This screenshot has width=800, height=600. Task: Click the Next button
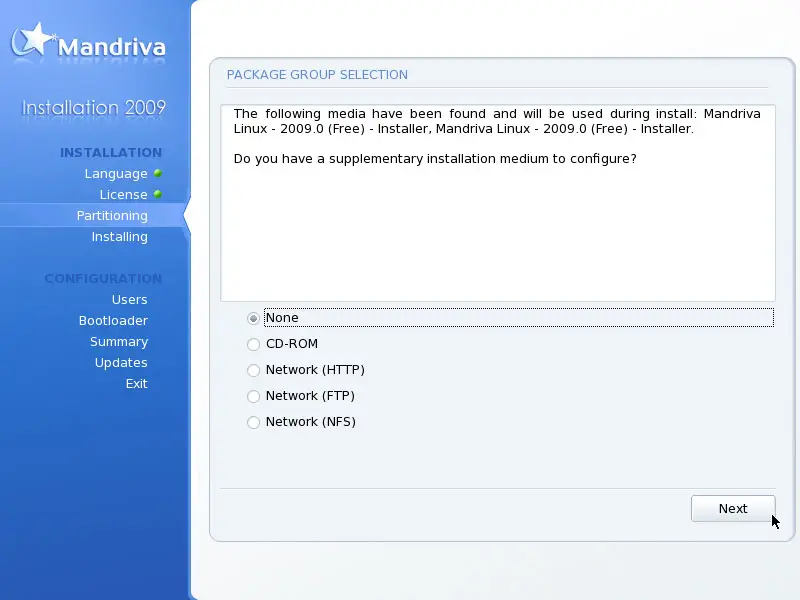[x=733, y=509]
